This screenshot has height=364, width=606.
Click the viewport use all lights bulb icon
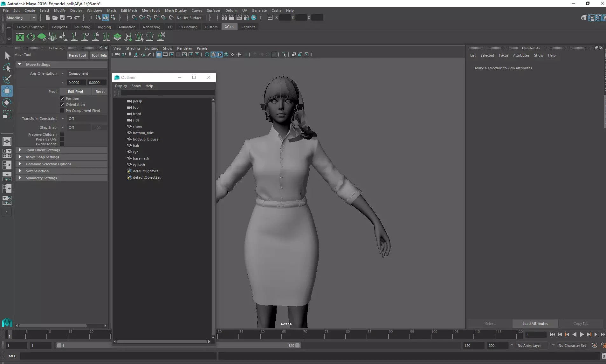pyautogui.click(x=239, y=54)
